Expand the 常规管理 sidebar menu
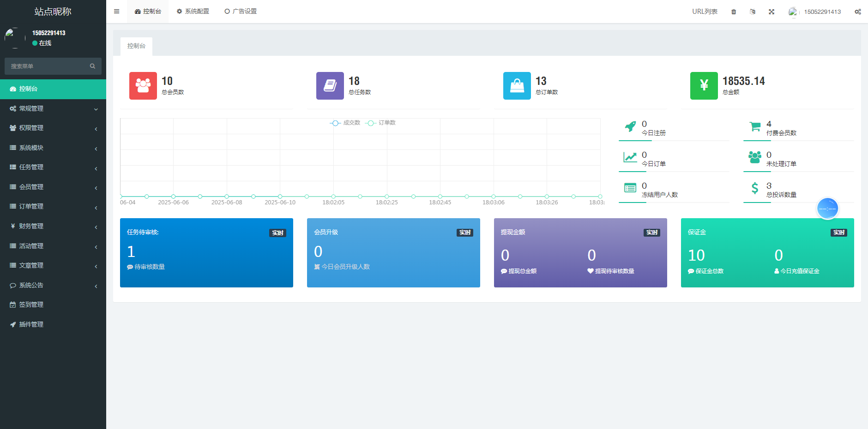Screen dimensions: 868x429 click(x=53, y=108)
